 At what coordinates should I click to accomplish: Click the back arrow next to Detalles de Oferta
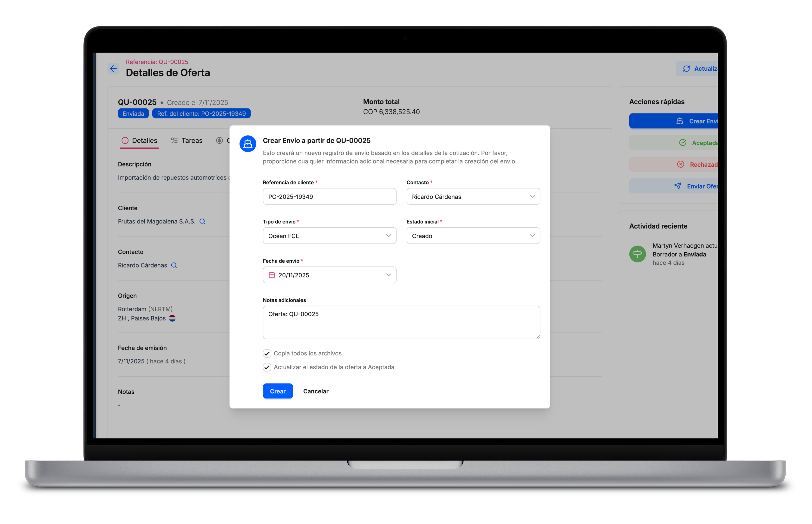coord(113,69)
